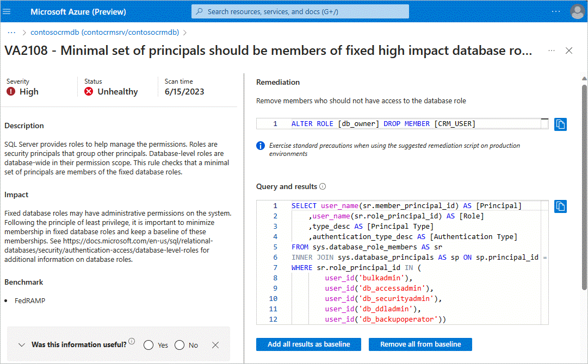
Task: Close the VA2108 blade
Action: (569, 51)
